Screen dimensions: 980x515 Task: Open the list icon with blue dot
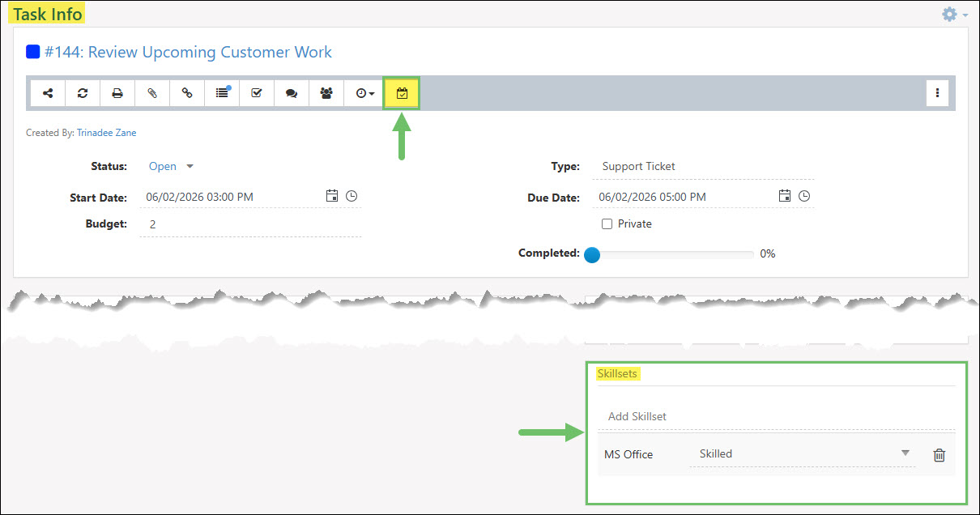(x=222, y=93)
